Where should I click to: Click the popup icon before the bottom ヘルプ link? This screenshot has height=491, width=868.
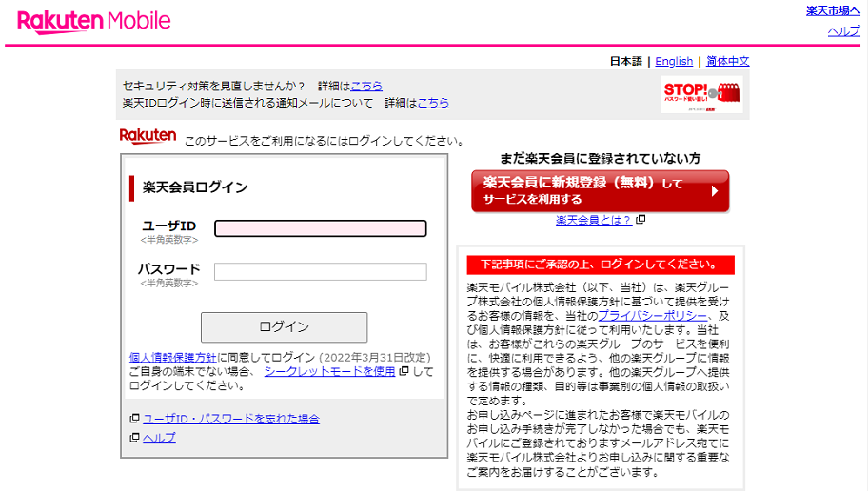134,438
